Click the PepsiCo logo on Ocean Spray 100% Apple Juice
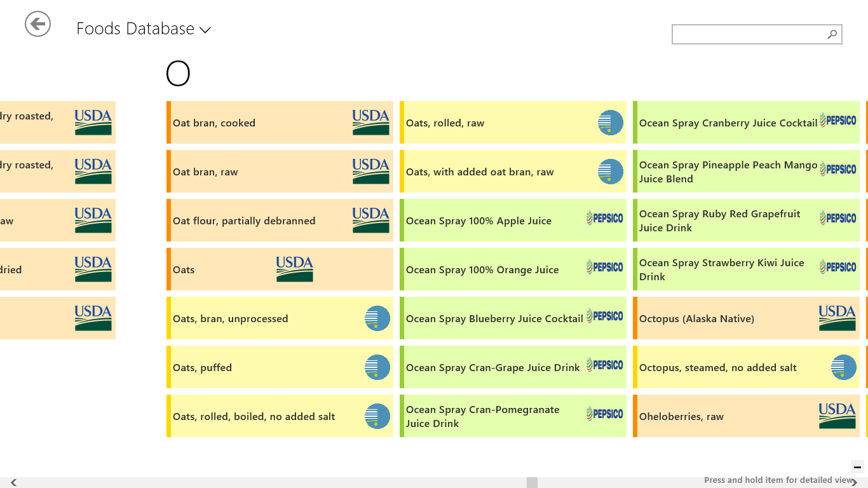This screenshot has width=868, height=488. (x=604, y=218)
